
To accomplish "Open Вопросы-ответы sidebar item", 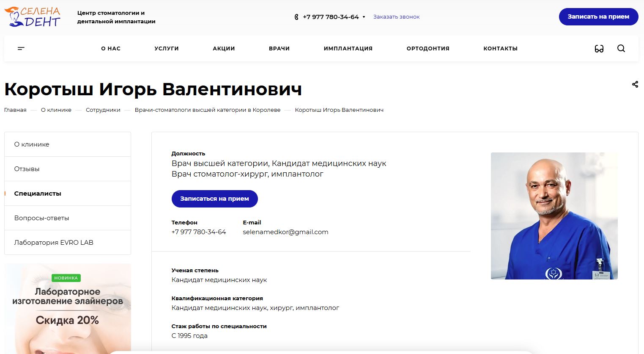I will click(x=68, y=218).
